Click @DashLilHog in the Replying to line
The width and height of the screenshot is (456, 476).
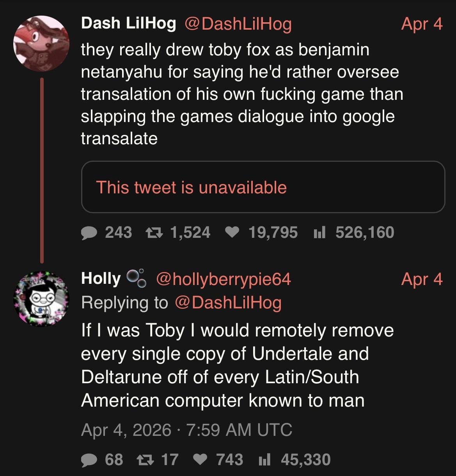pyautogui.click(x=228, y=303)
